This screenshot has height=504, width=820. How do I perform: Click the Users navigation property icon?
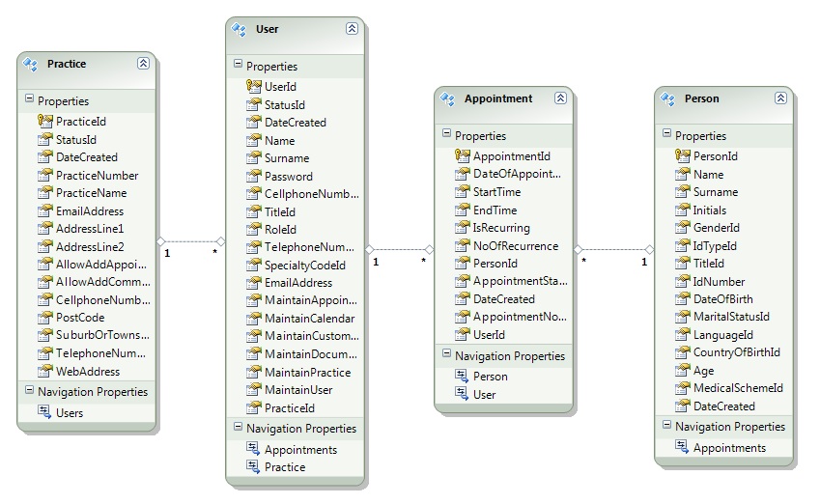pyautogui.click(x=44, y=412)
